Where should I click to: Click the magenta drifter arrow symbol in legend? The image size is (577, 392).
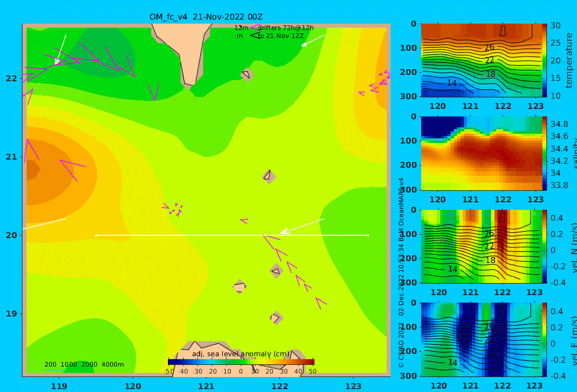click(255, 28)
